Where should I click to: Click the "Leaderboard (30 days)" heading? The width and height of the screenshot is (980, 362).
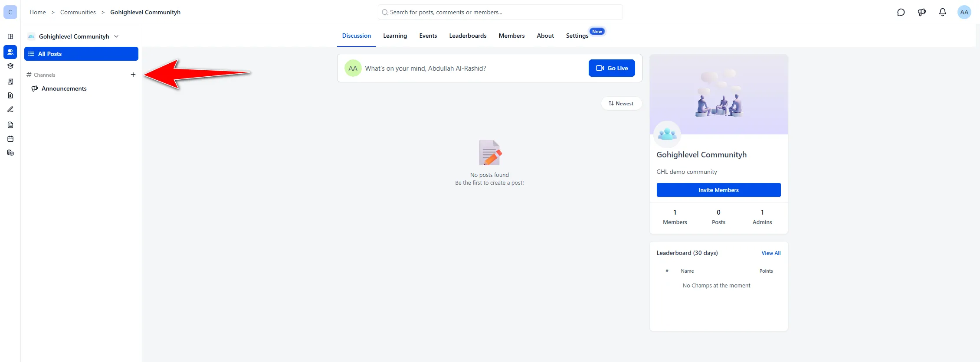pyautogui.click(x=687, y=253)
